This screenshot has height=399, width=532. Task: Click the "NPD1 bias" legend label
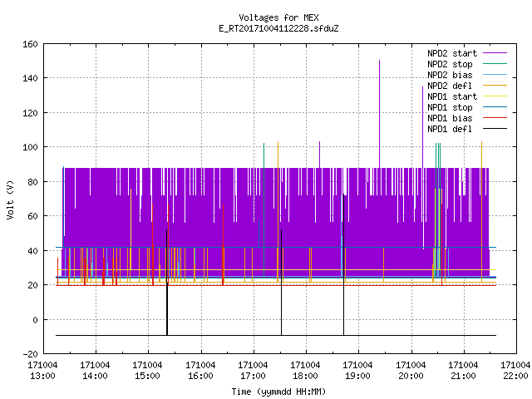pos(450,118)
